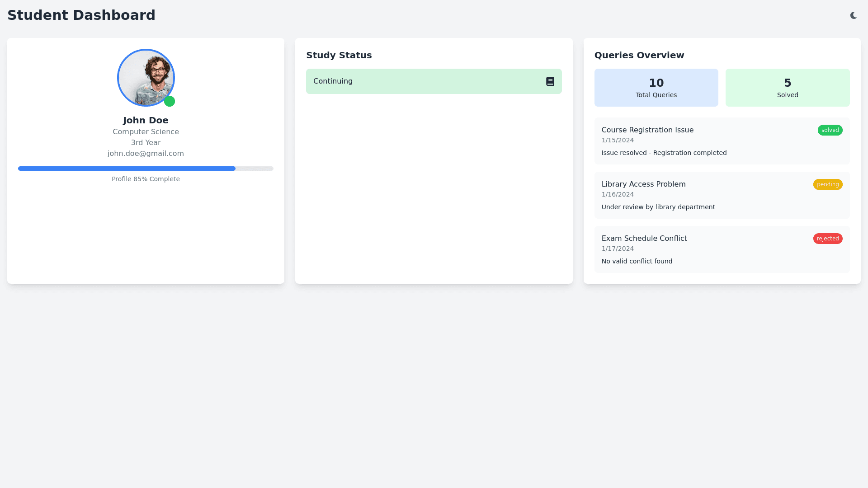The image size is (868, 488).
Task: Click the green online status dot
Action: pos(170,101)
